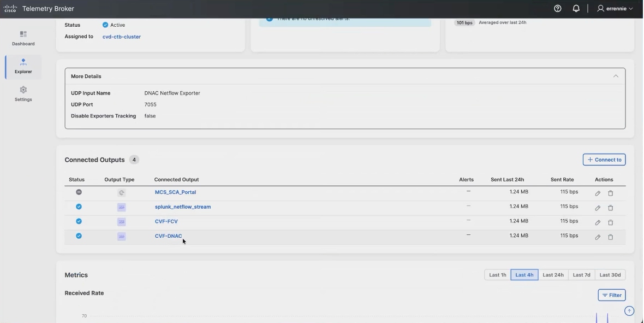Image resolution: width=644 pixels, height=323 pixels.
Task: Collapse the More Details panel
Action: tap(616, 76)
